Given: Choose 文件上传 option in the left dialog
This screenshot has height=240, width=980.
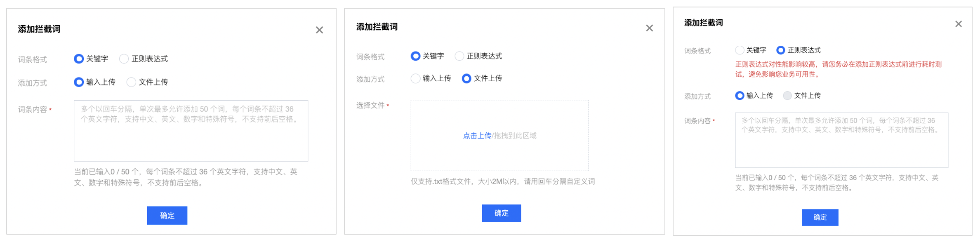Looking at the screenshot, I should click(131, 82).
